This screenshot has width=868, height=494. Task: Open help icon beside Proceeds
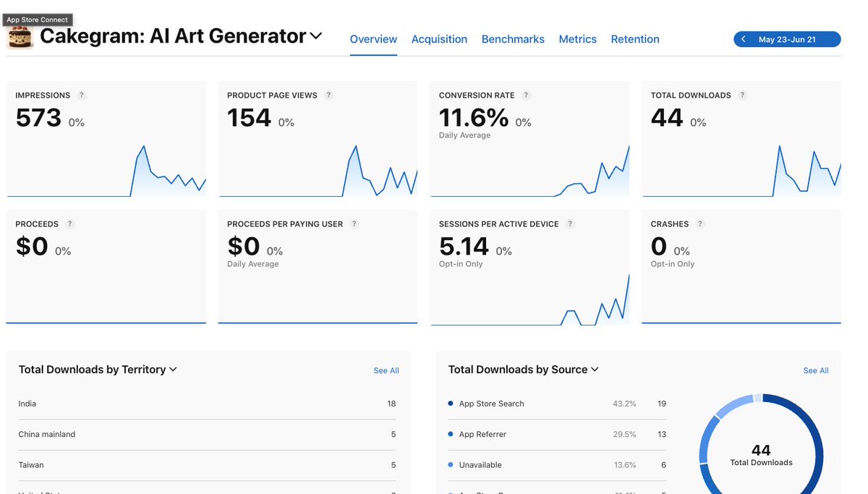[69, 223]
